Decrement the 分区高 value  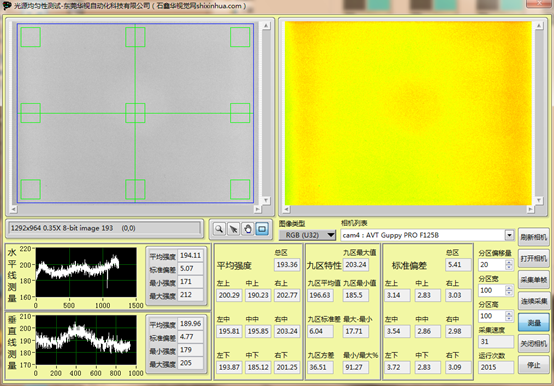pyautogui.click(x=509, y=318)
